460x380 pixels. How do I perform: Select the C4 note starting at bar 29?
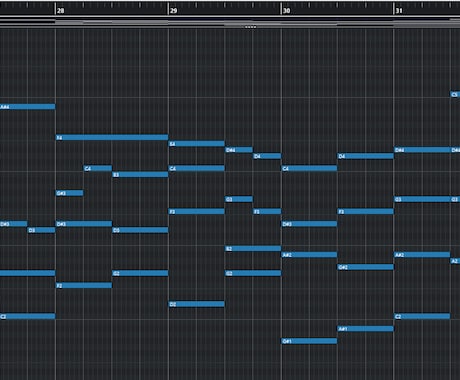197,168
